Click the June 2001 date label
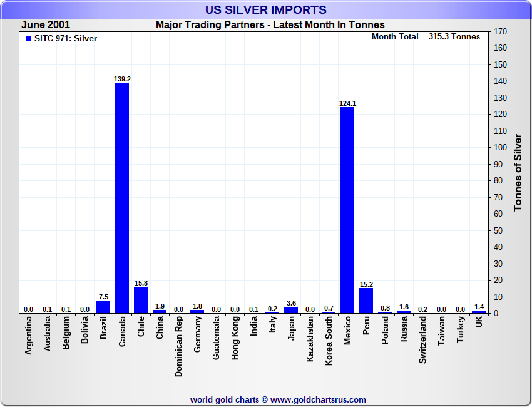532x407 pixels. coord(46,25)
